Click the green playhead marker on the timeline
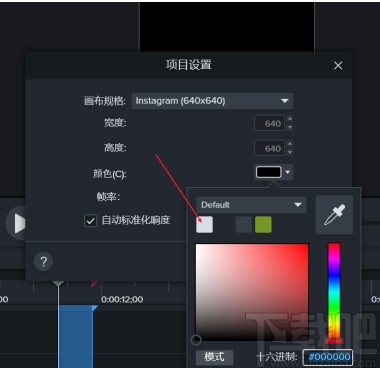Viewport: 380px width, 368px height. (x=58, y=284)
